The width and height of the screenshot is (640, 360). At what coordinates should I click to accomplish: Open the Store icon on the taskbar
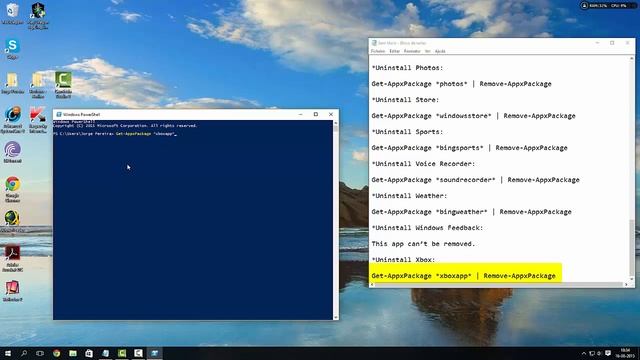point(89,353)
